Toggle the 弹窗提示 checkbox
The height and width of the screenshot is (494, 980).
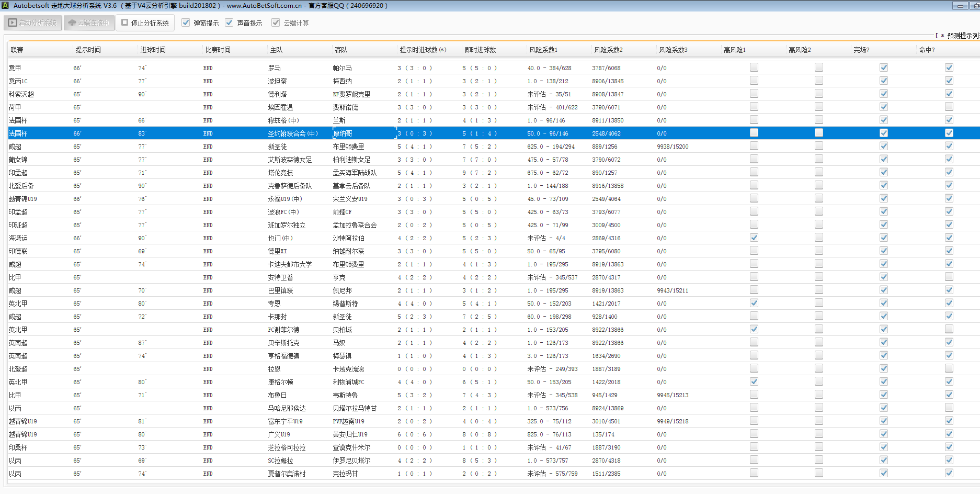tap(186, 23)
